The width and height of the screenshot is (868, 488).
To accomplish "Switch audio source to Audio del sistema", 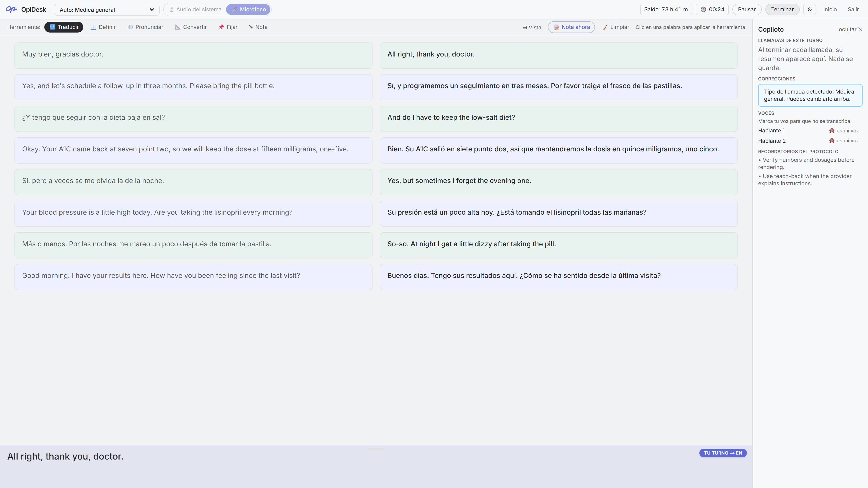I will pos(196,9).
